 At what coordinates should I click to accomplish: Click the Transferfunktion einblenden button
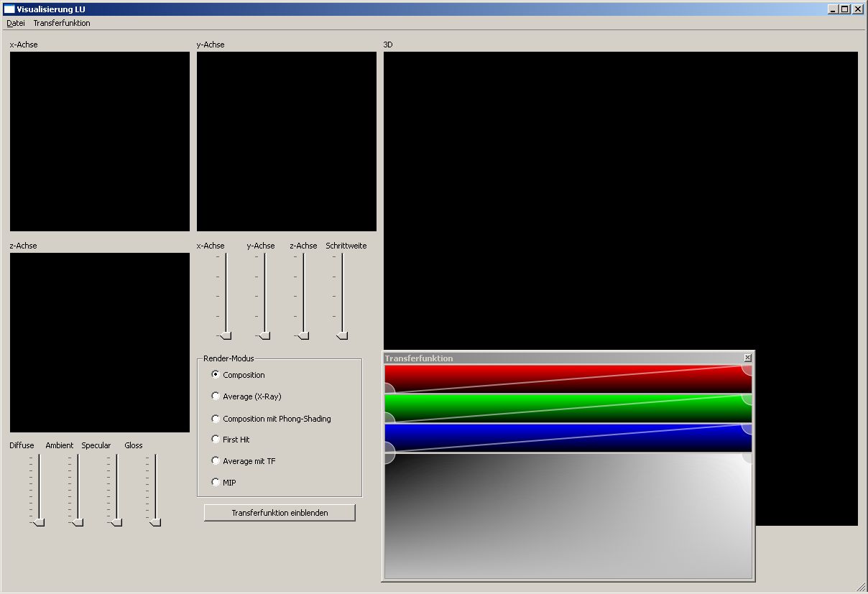coord(280,513)
